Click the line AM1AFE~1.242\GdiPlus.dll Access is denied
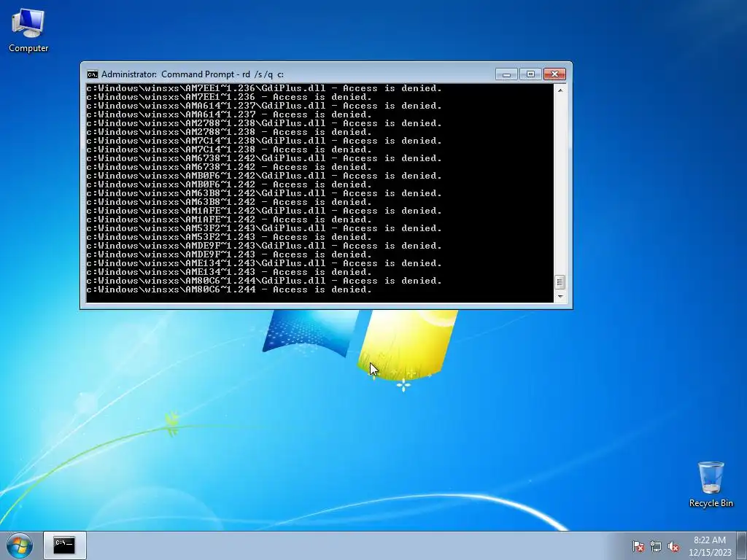The height and width of the screenshot is (560, 747). tap(264, 211)
